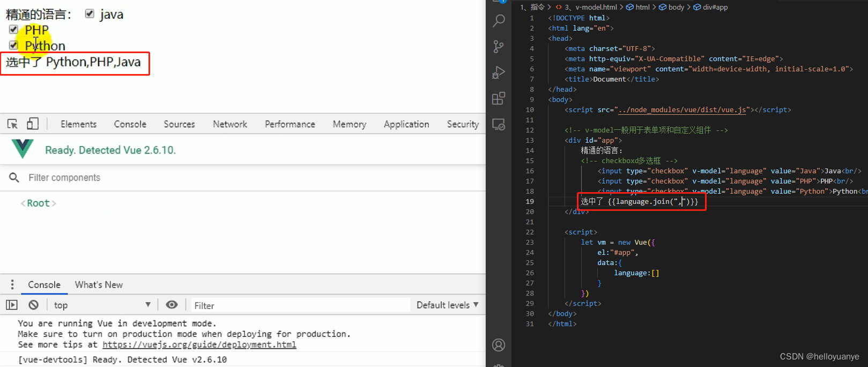
Task: Click the console Filter input field
Action: click(x=300, y=305)
